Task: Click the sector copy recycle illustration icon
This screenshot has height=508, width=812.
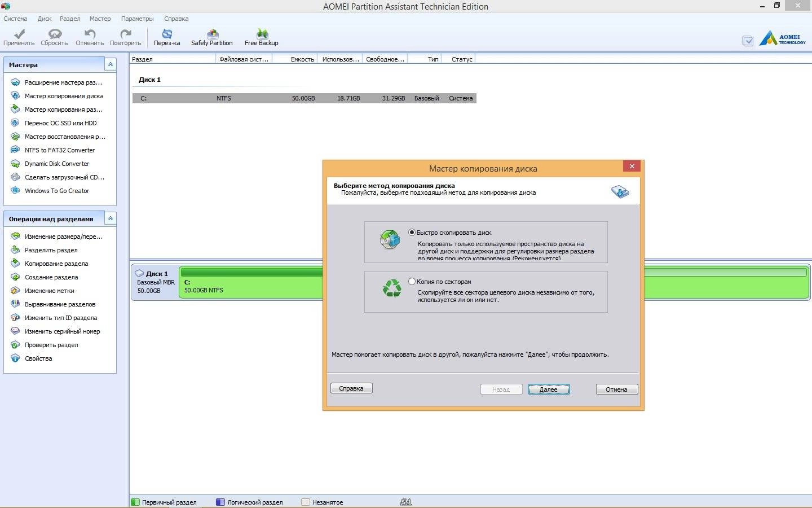Action: [392, 288]
